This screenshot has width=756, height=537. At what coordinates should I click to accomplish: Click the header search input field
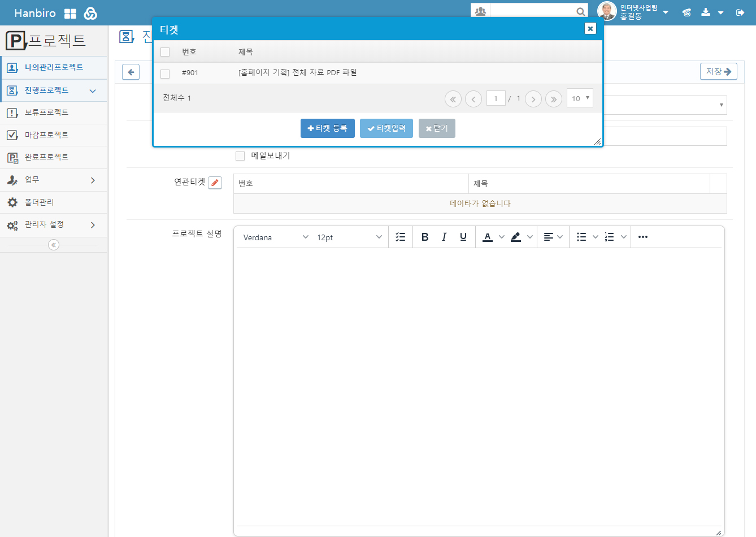pos(533,11)
